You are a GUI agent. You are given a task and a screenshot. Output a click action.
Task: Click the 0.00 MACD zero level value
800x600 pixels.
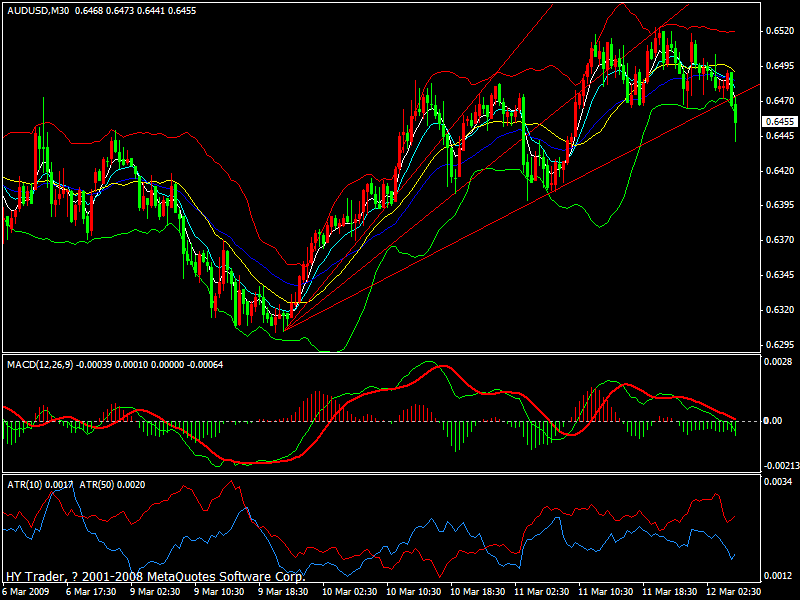pyautogui.click(x=773, y=420)
